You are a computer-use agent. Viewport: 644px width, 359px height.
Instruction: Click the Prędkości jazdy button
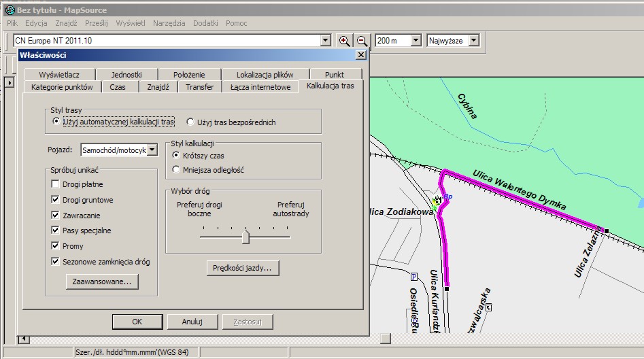click(243, 268)
